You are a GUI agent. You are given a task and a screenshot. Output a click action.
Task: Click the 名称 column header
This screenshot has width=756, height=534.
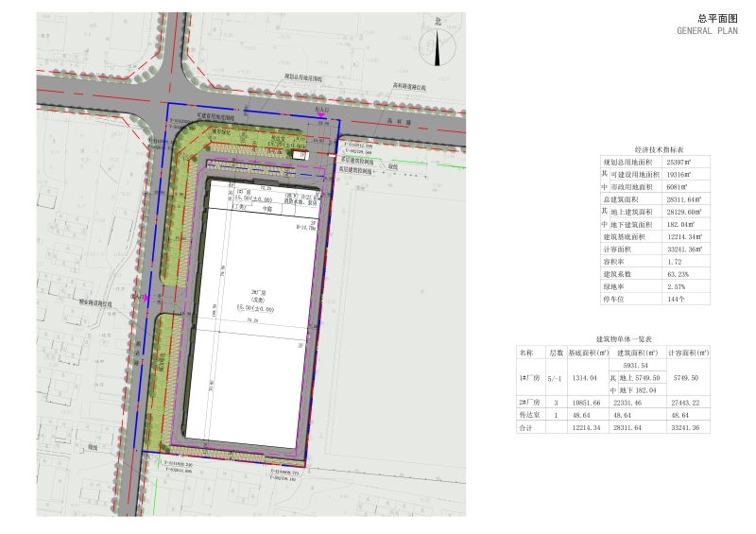point(526,353)
